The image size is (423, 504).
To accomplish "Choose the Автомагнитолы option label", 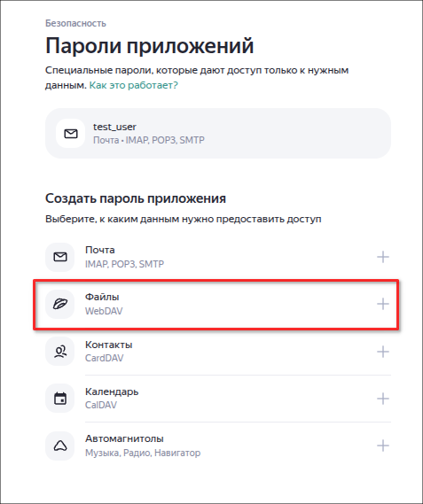I will pos(124,438).
